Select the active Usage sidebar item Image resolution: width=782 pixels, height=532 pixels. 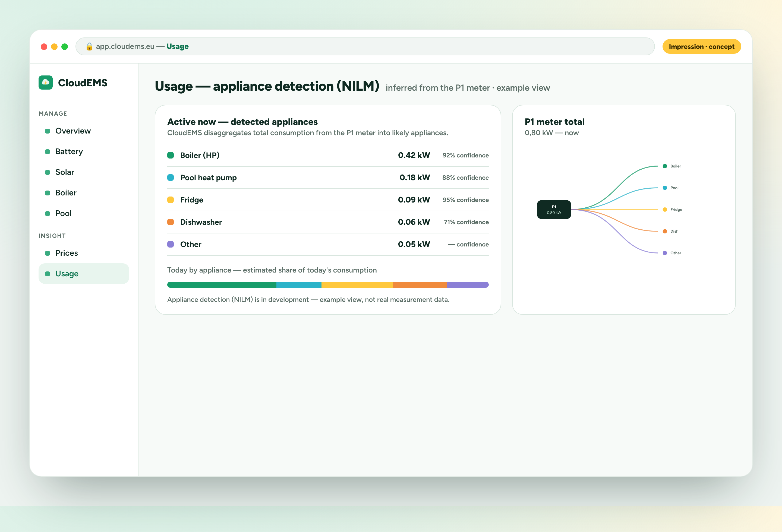tap(84, 274)
